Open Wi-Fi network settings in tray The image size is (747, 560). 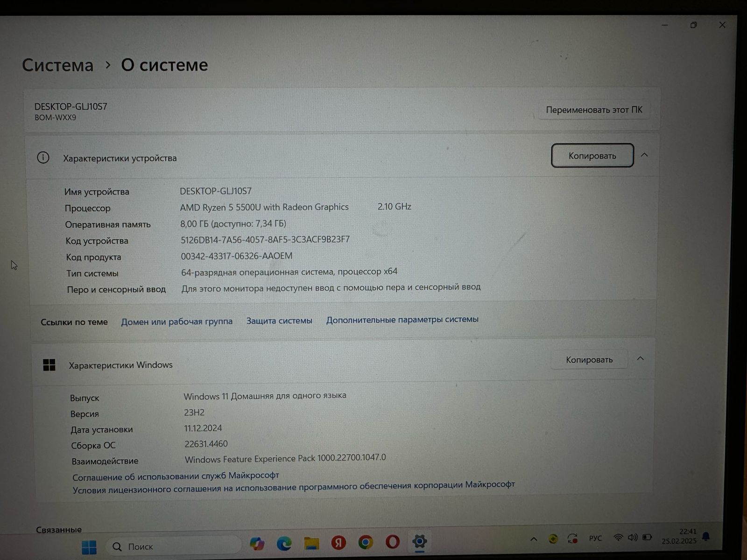(618, 538)
